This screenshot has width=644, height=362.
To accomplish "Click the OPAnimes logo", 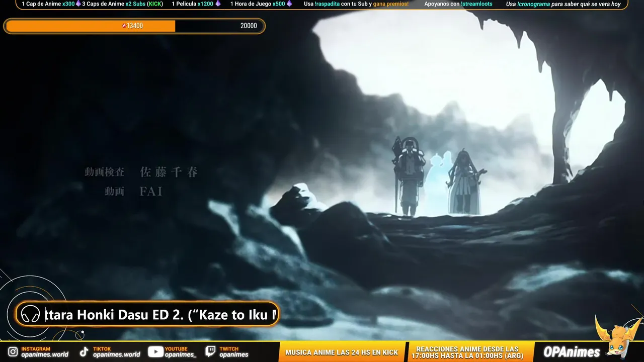I will point(572,352).
